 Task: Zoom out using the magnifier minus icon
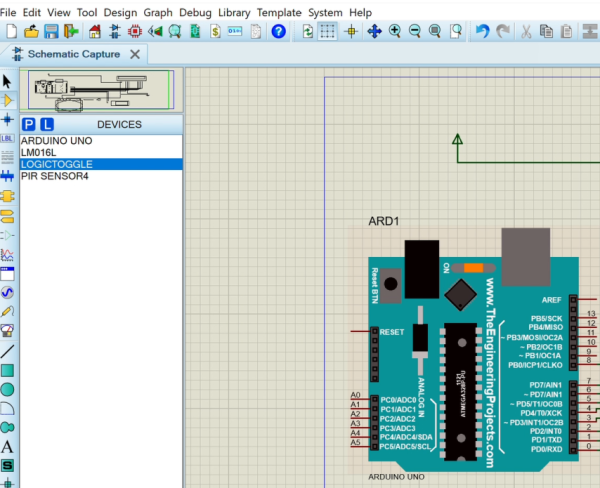tap(415, 31)
